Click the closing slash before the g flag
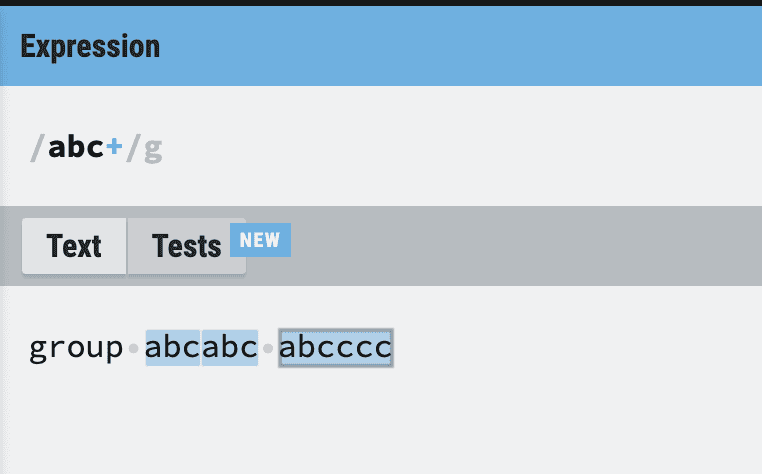Screen dimensions: 762x474 click(132, 148)
